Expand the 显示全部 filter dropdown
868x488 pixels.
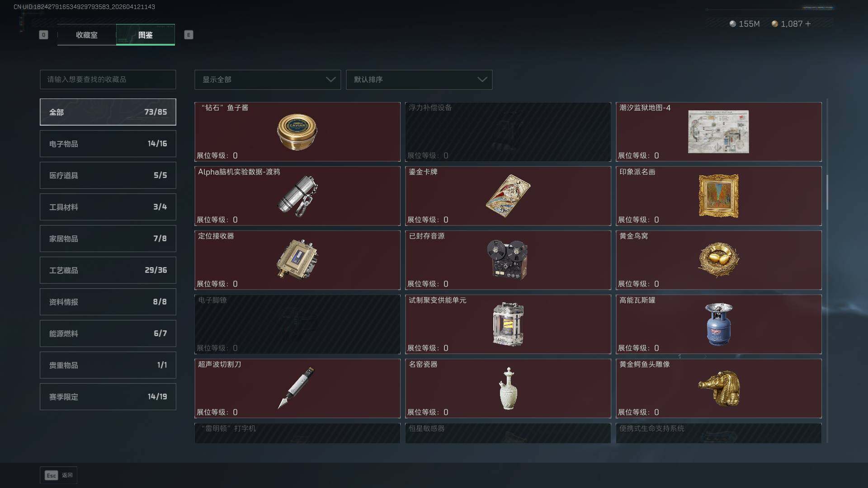pos(268,80)
